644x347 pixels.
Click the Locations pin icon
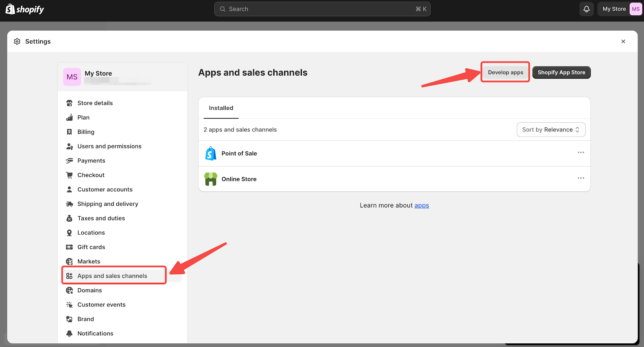(x=69, y=233)
